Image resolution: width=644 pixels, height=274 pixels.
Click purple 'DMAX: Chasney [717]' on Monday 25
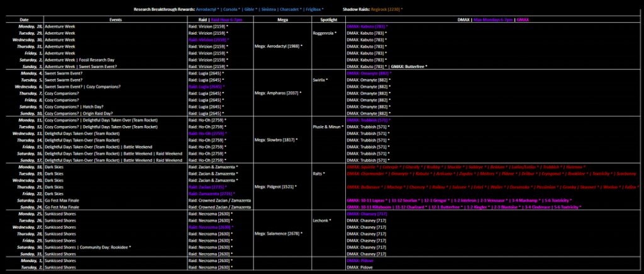point(367,214)
